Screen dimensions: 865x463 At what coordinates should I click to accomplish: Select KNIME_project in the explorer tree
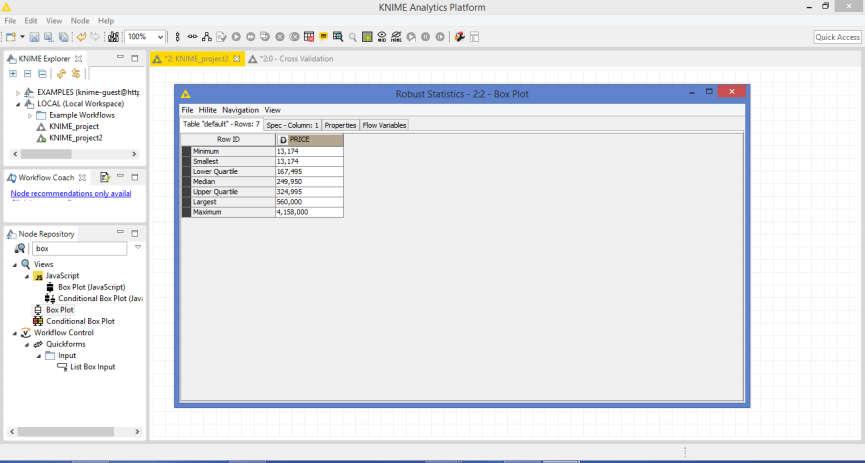click(74, 126)
